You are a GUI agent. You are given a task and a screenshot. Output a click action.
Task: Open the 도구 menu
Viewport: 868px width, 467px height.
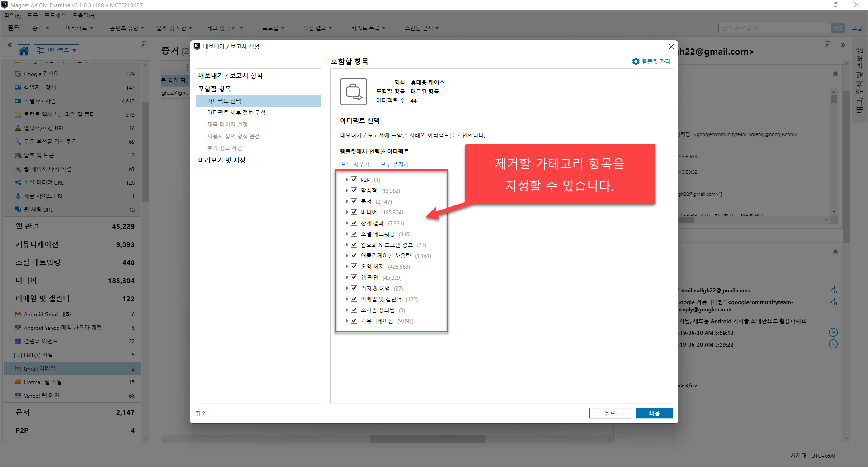pyautogui.click(x=33, y=15)
